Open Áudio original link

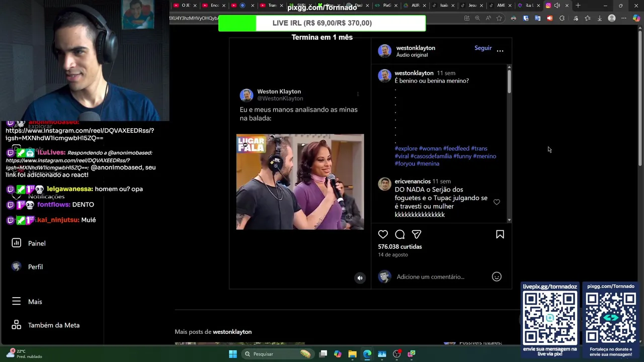[412, 55]
